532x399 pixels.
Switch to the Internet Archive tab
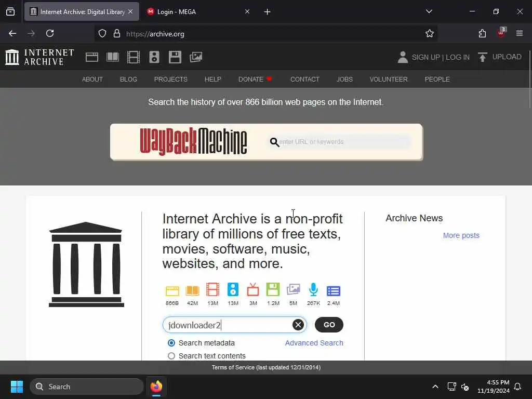click(82, 11)
